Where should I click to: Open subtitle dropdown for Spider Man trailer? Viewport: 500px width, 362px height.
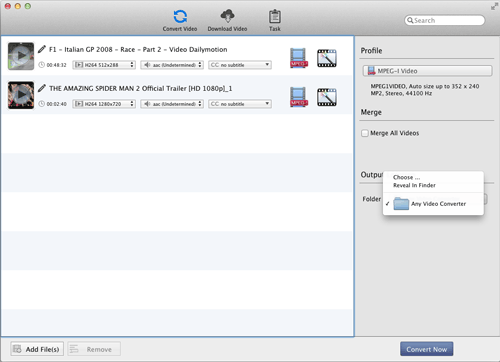point(240,104)
